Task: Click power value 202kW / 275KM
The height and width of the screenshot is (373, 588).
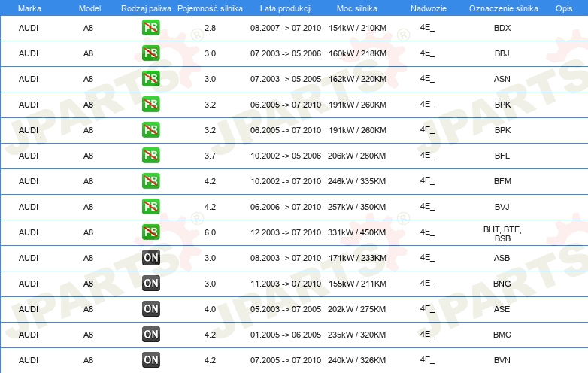Action: [x=356, y=309]
